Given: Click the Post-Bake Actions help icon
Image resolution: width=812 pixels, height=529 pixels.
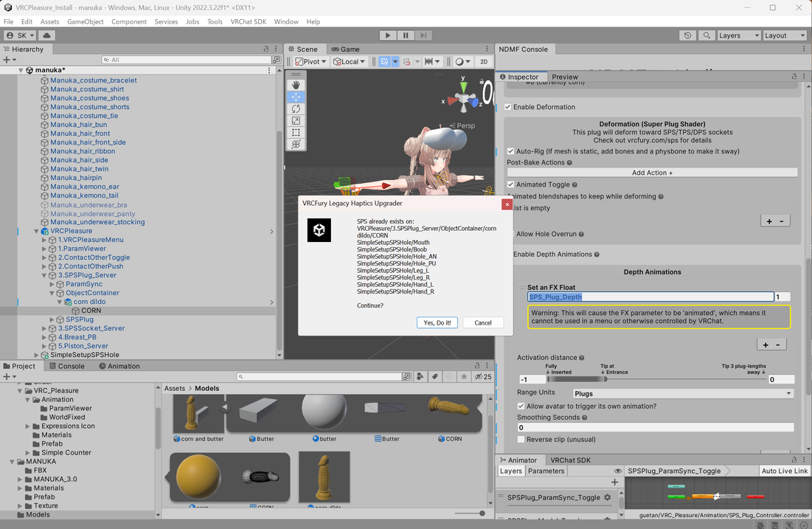Looking at the screenshot, I should click(x=569, y=163).
